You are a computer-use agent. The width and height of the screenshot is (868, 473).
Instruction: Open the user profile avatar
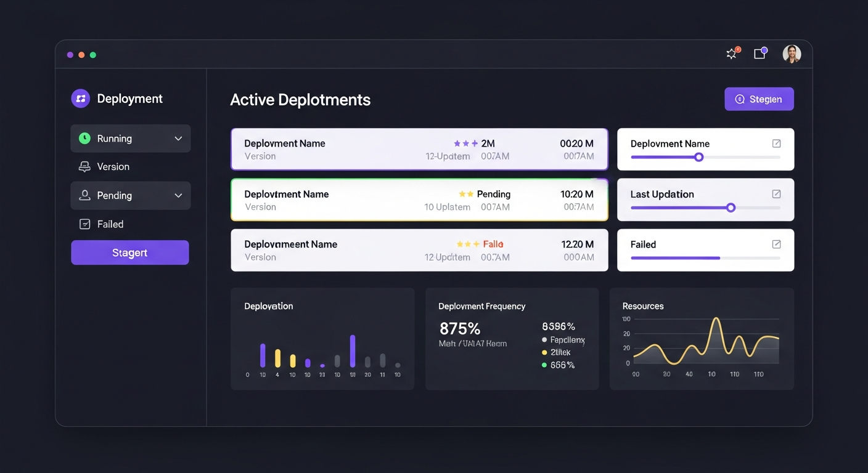792,54
